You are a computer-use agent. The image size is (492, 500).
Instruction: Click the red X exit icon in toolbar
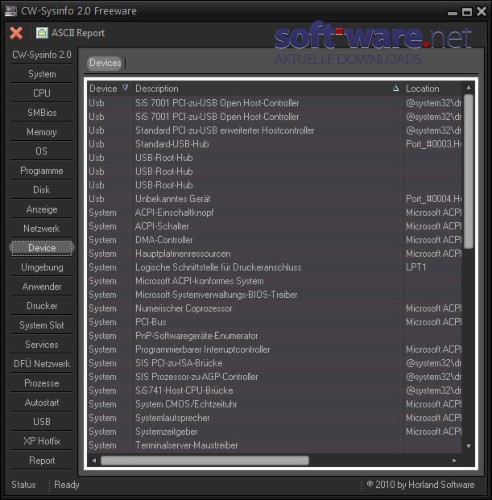[16, 33]
